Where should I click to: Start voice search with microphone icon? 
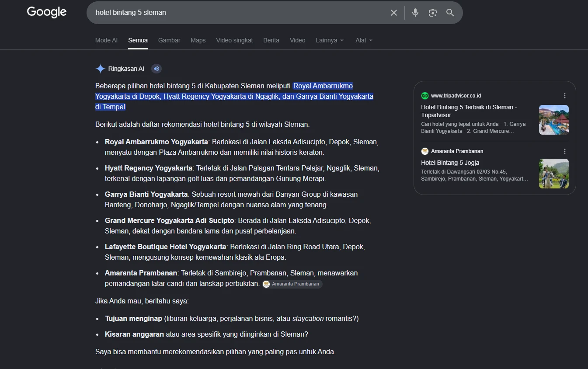415,13
